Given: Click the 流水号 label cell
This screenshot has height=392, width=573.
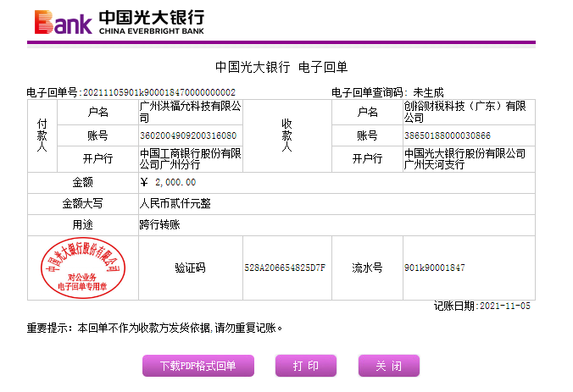Looking at the screenshot, I should point(367,268).
